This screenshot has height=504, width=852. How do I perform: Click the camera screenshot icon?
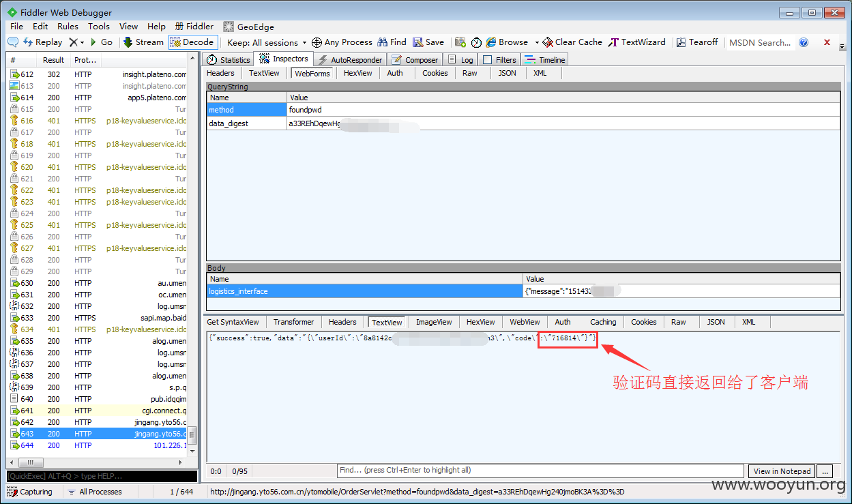[x=460, y=42]
